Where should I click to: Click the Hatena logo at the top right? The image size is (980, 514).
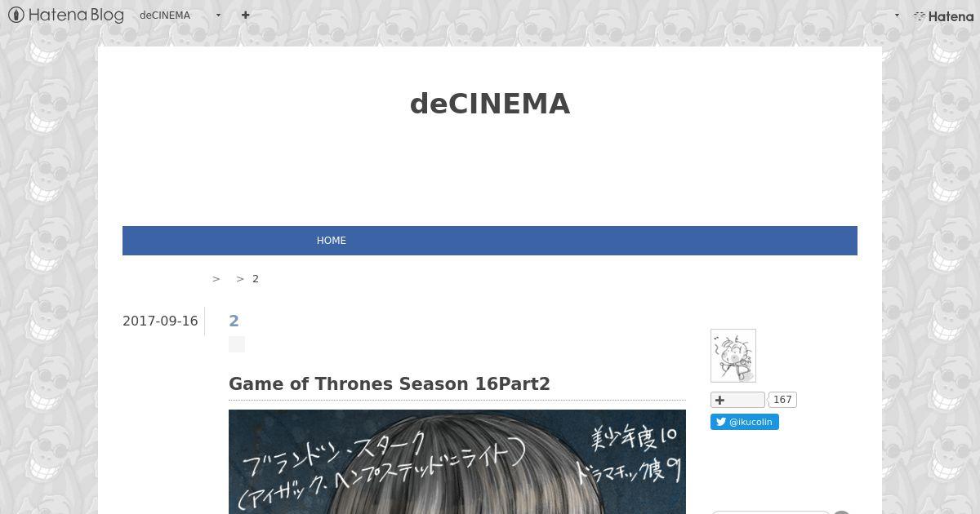pos(943,16)
